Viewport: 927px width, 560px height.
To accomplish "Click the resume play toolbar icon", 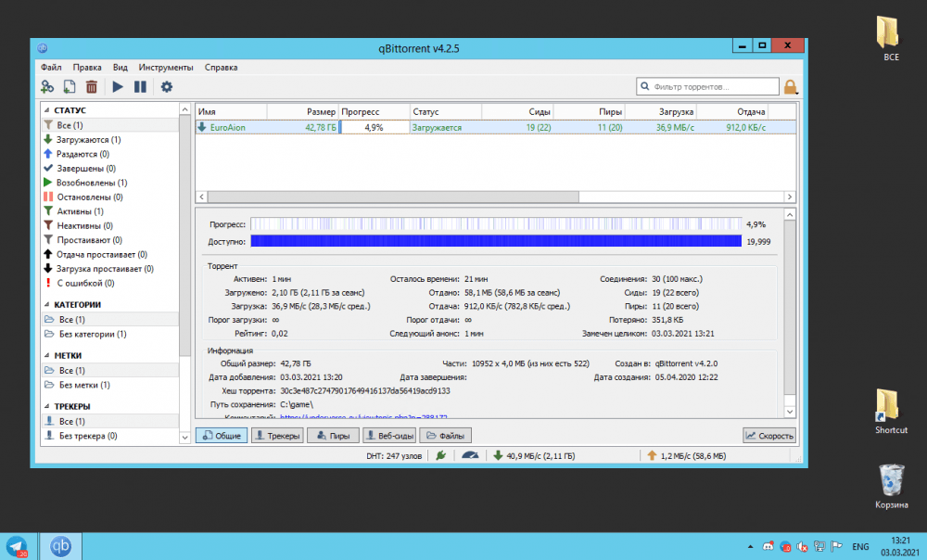I will click(x=118, y=87).
